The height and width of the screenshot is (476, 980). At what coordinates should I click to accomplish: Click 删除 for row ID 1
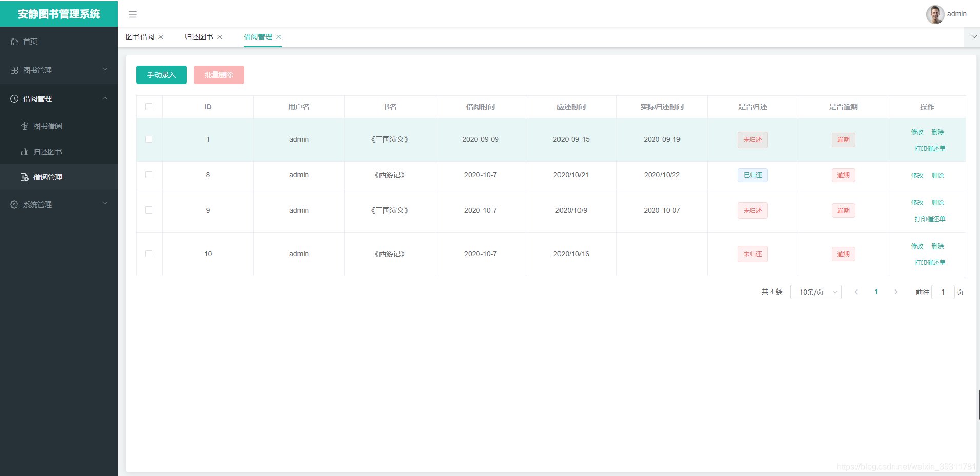tap(938, 132)
